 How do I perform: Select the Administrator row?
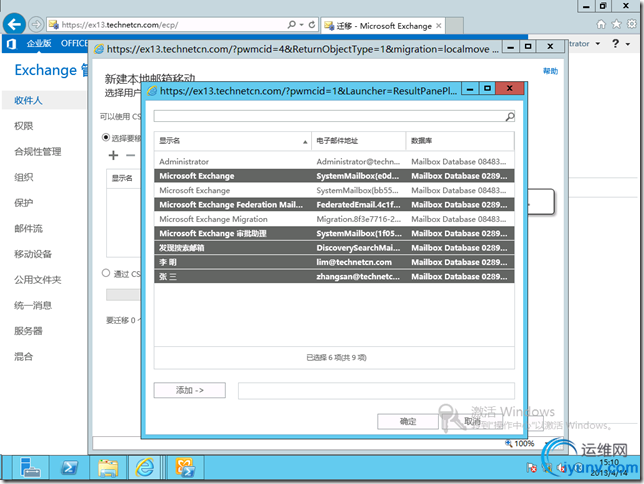334,161
